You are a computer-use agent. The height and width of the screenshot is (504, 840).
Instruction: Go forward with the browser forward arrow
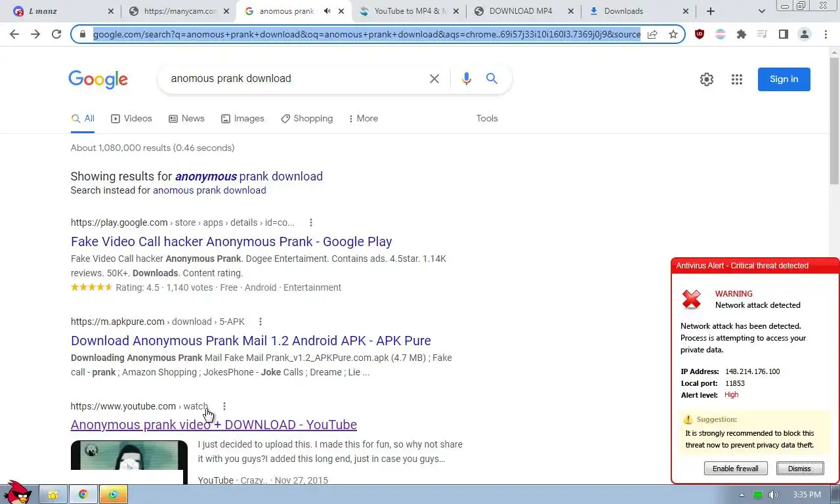35,34
